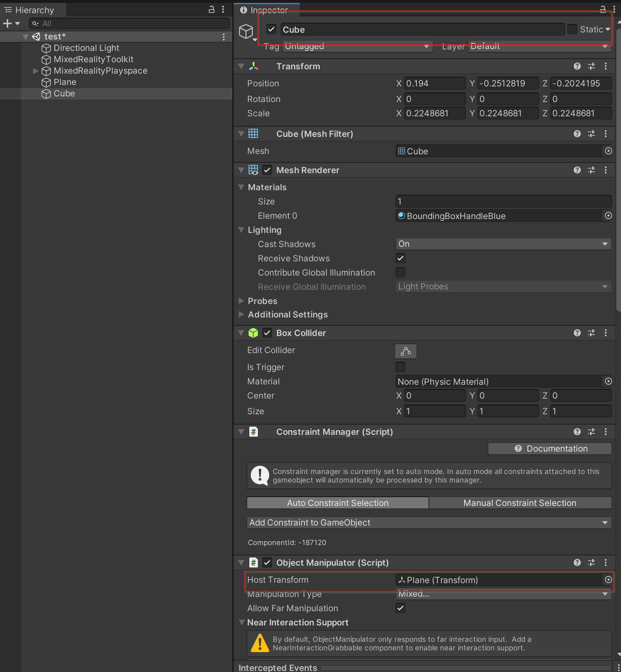Select Cube in the Hierarchy
This screenshot has width=621, height=672.
coord(64,94)
